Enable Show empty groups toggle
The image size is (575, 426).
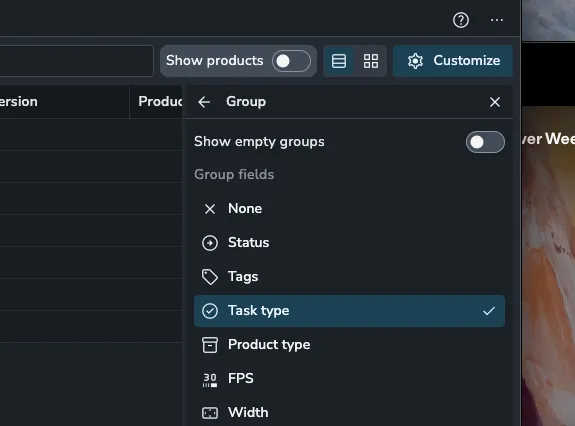coord(485,142)
